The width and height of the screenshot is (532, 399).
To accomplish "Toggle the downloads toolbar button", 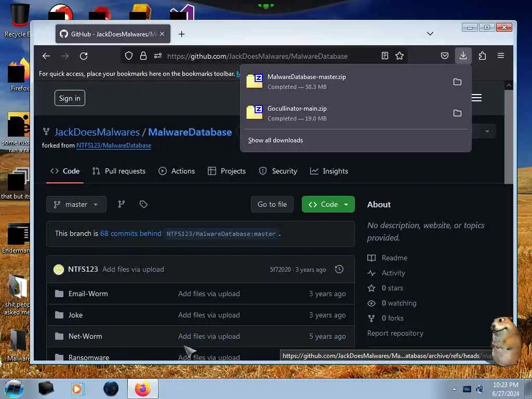I will point(463,55).
